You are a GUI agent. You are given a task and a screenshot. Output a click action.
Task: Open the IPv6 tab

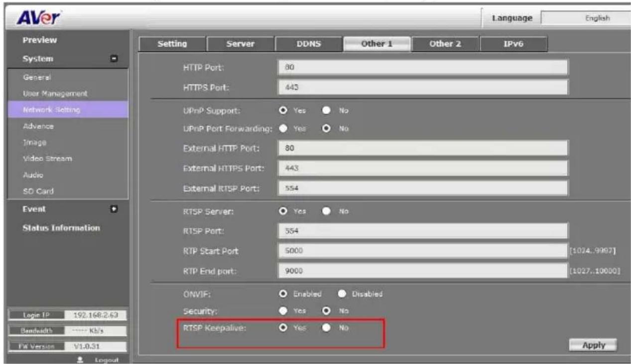click(513, 44)
